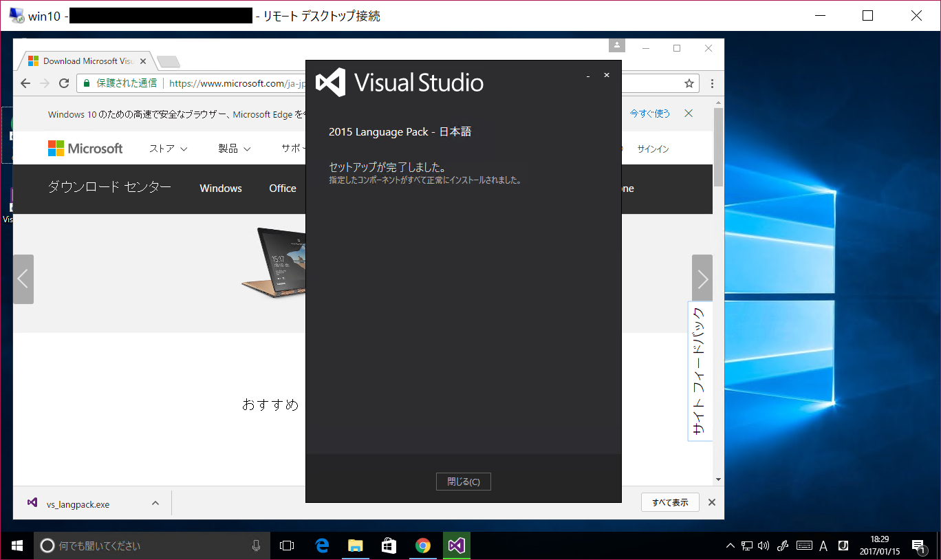The image size is (941, 560).
Task: Click the 保護された通信 padlock icon
Action: [x=86, y=83]
